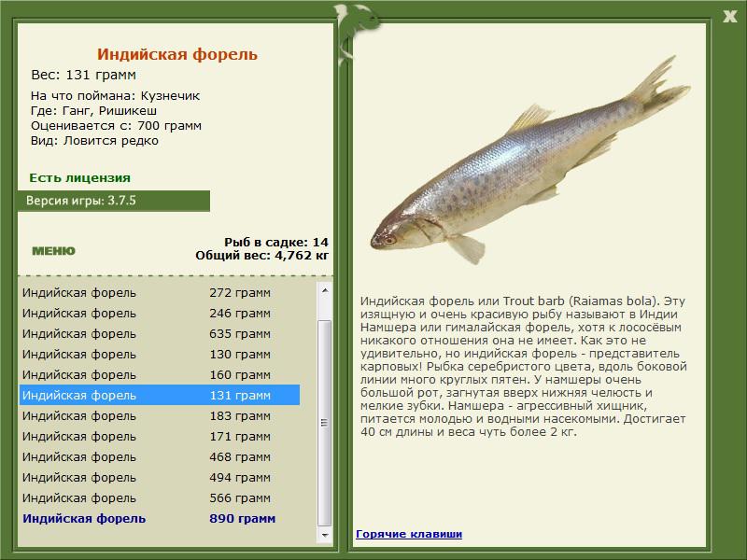Open the Горячие клавиши link
Viewport: 747px width, 560px height.
tap(409, 534)
